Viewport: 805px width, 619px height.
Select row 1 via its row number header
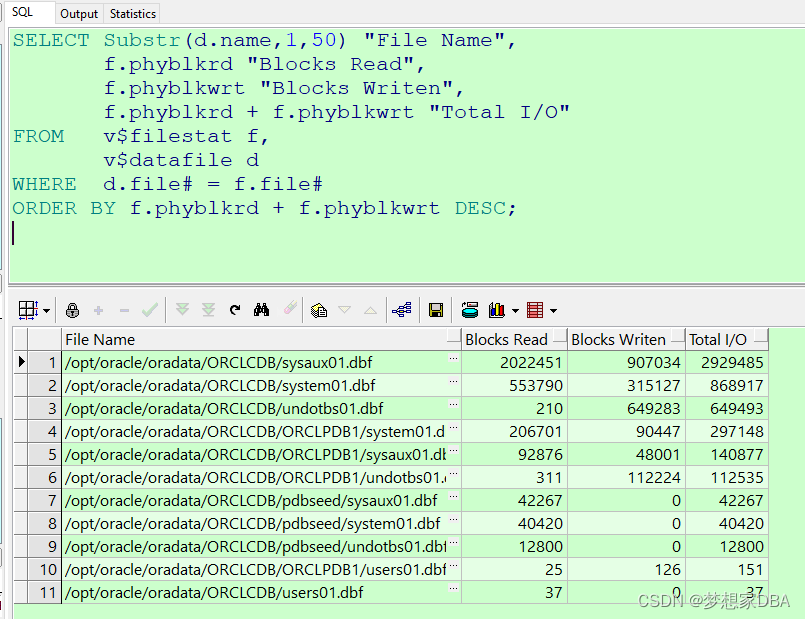(44, 362)
